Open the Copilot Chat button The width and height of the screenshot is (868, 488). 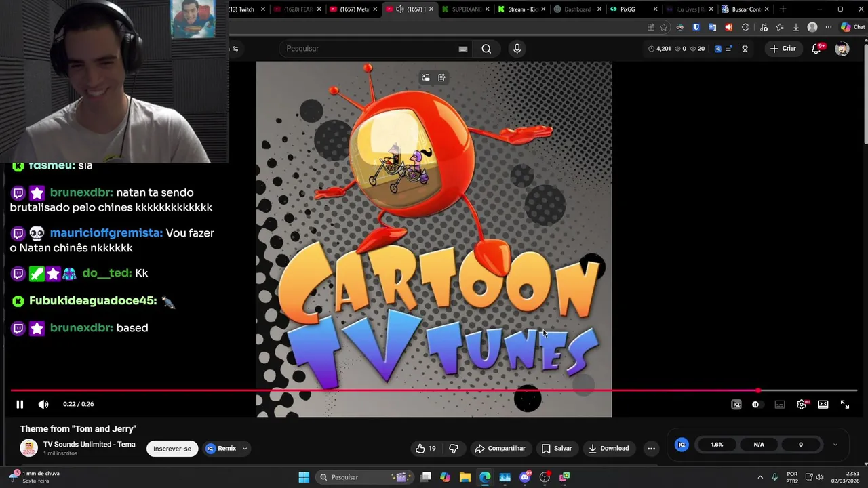click(852, 28)
